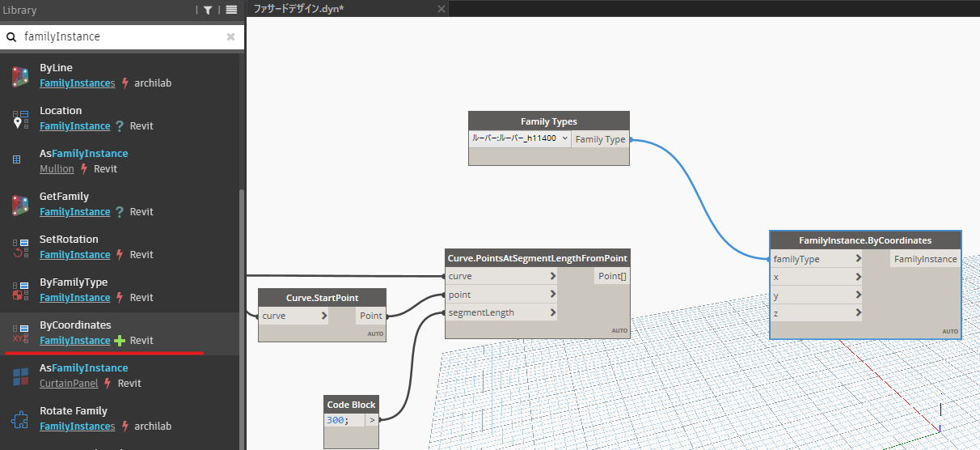
Task: Click the Point[] output port
Action: pos(612,276)
